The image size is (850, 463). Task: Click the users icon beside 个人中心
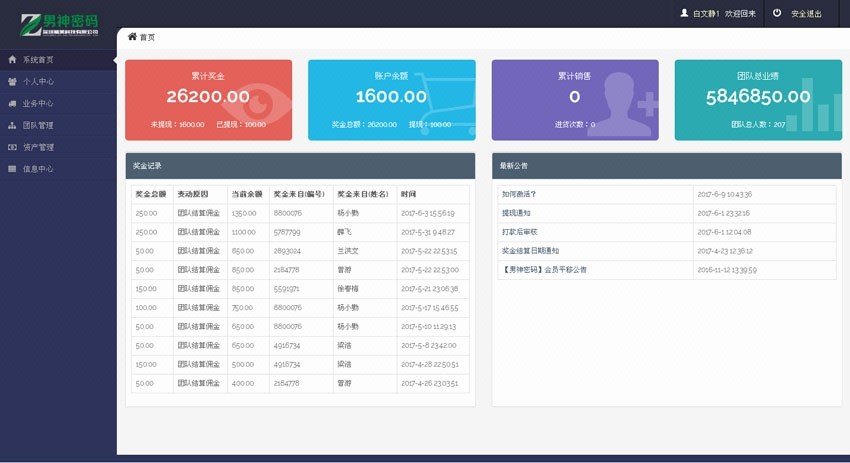[x=12, y=81]
